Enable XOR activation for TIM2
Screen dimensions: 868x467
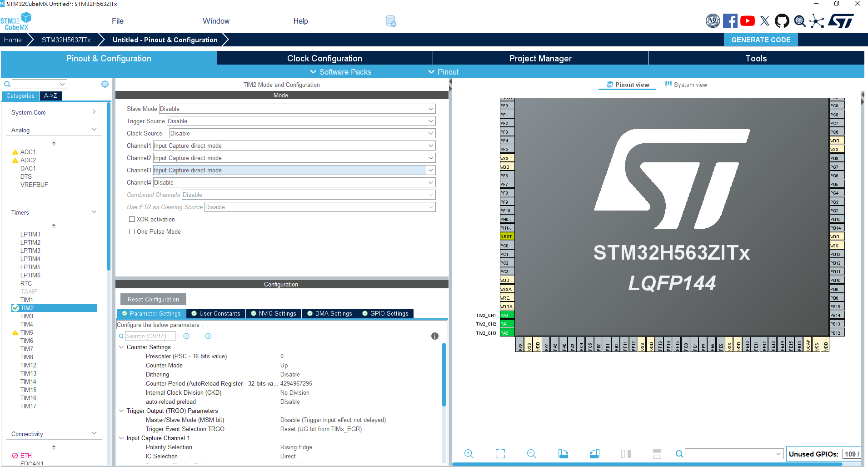click(132, 219)
